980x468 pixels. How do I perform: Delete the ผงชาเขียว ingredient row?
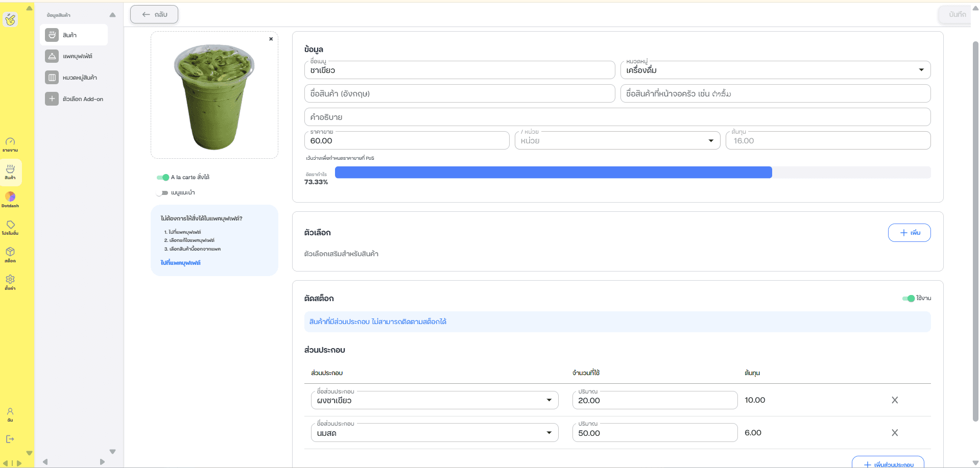click(895, 400)
